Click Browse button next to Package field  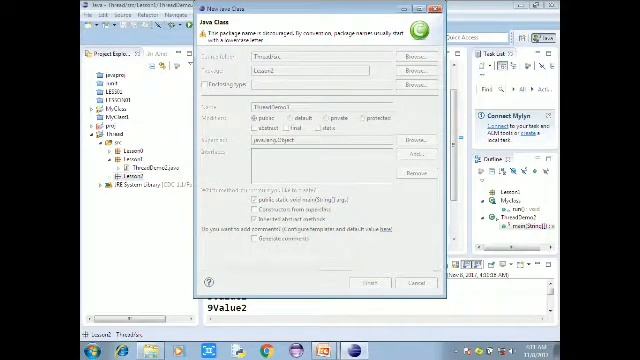(x=416, y=71)
